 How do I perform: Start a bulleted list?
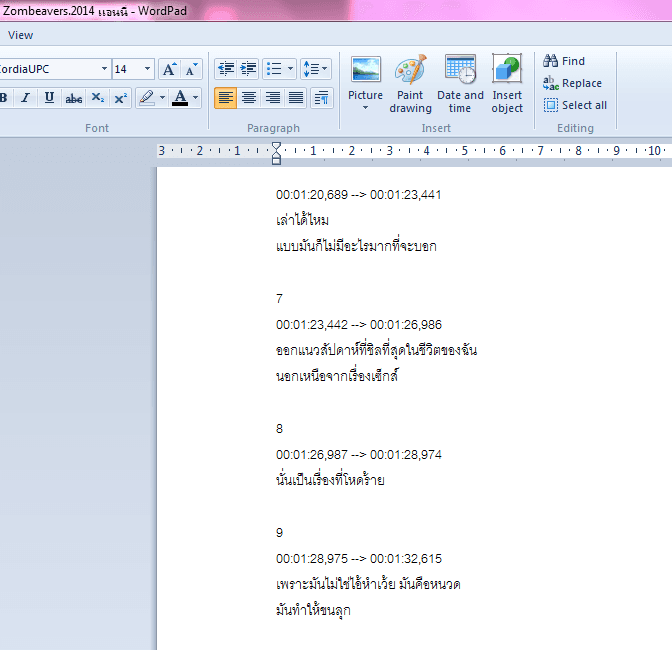tap(274, 69)
